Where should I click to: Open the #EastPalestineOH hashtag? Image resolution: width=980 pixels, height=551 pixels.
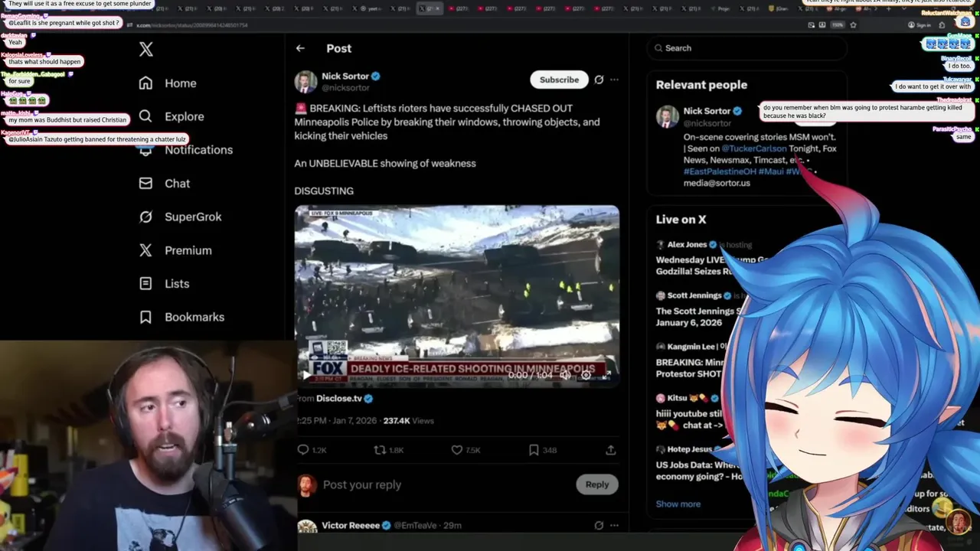click(720, 171)
